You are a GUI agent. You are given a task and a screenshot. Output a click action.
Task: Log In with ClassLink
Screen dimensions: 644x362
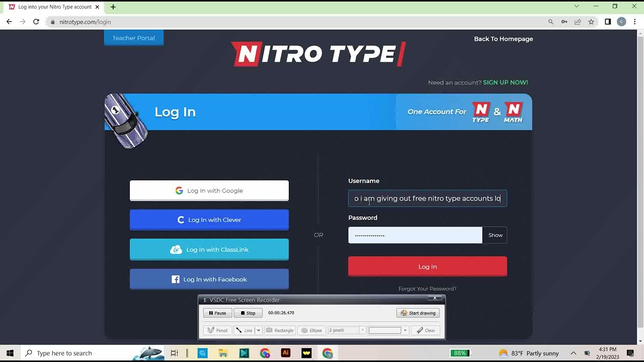point(209,249)
